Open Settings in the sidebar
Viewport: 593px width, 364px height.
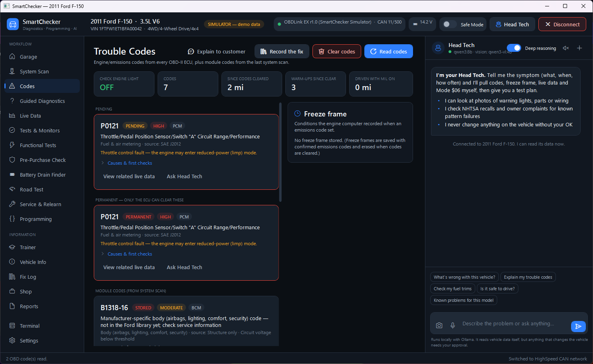[x=42, y=340]
